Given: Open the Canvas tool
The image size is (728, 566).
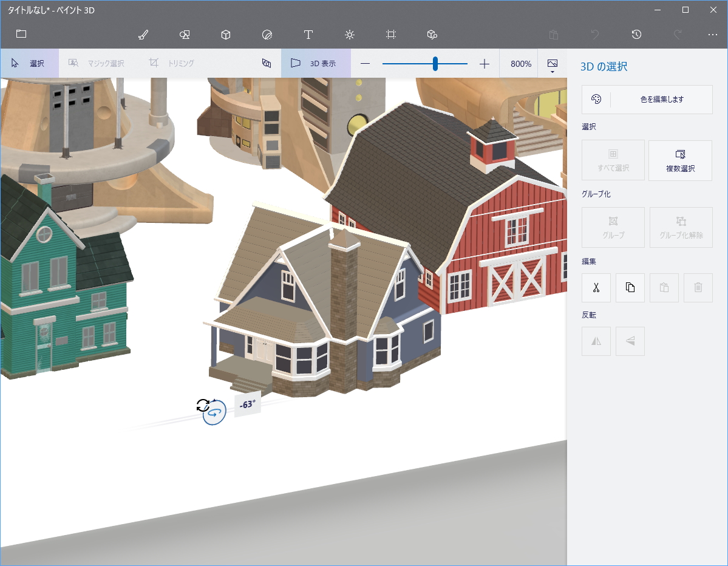Looking at the screenshot, I should [x=391, y=35].
